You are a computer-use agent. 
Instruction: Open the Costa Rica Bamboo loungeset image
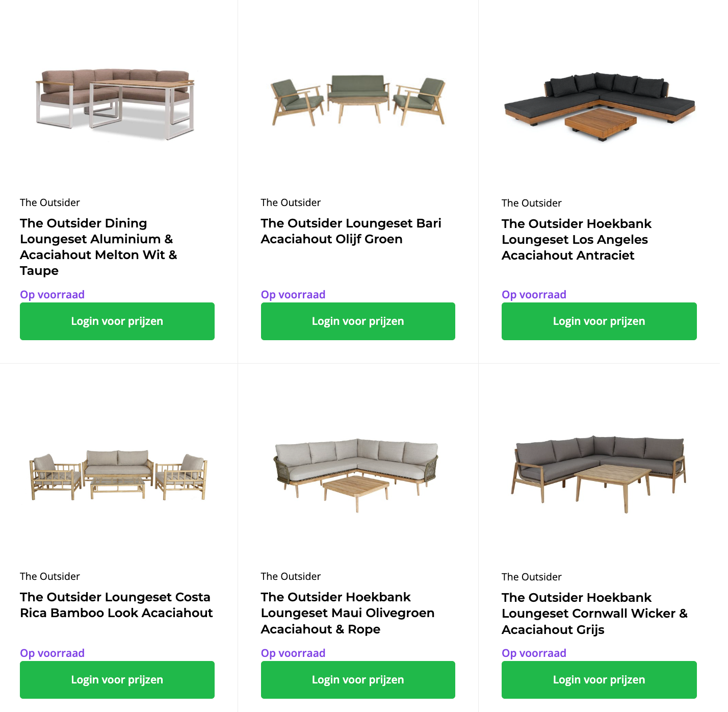[x=117, y=475]
